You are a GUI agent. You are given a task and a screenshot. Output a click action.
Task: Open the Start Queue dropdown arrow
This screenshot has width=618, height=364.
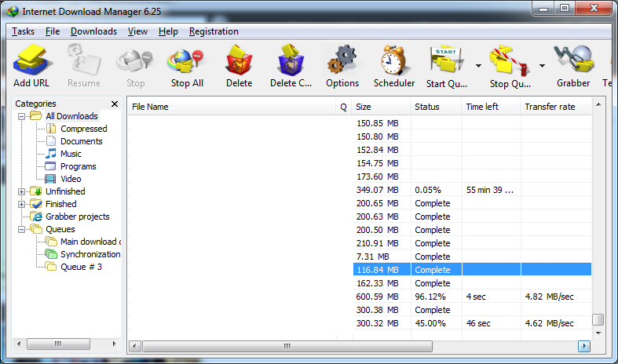478,66
